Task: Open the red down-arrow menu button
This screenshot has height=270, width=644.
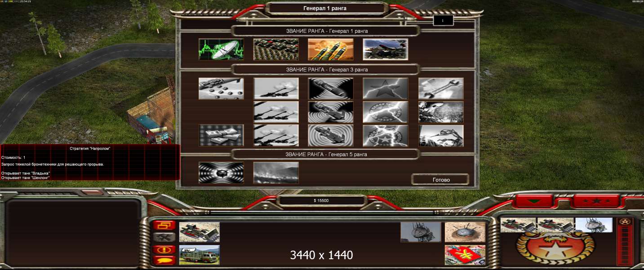Action: (533, 201)
